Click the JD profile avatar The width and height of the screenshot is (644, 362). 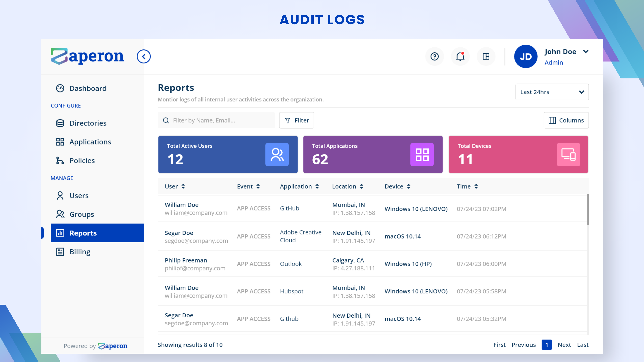click(x=525, y=56)
